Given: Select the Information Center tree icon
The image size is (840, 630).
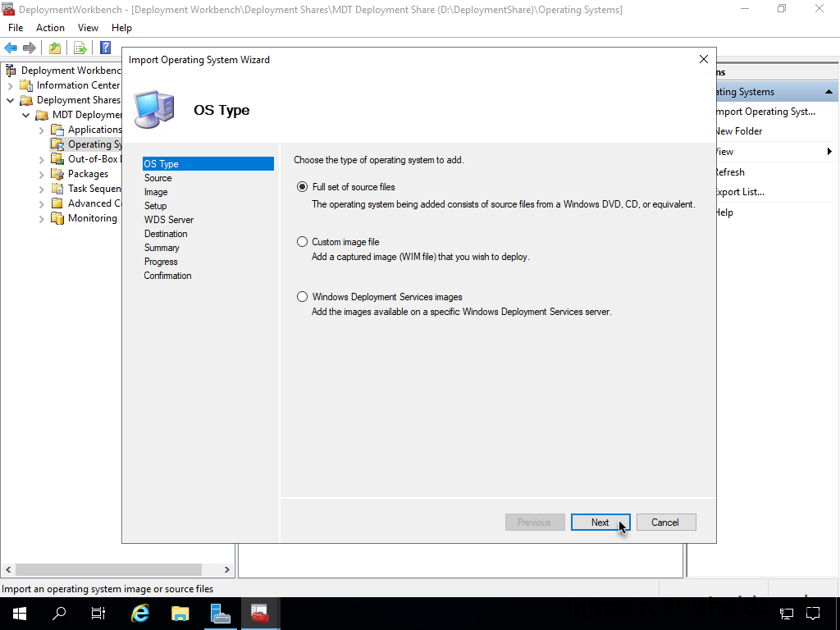Looking at the screenshot, I should 25,85.
